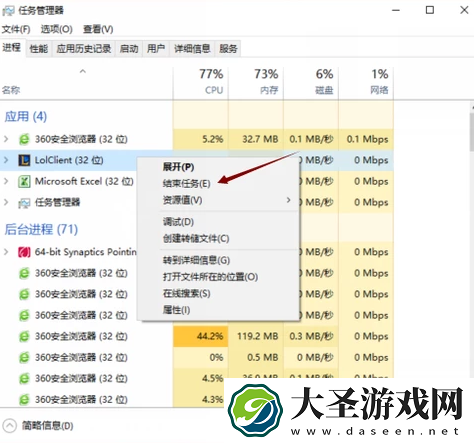Sort by the 73% 内存 column header
The width and height of the screenshot is (474, 443).
click(x=256, y=82)
